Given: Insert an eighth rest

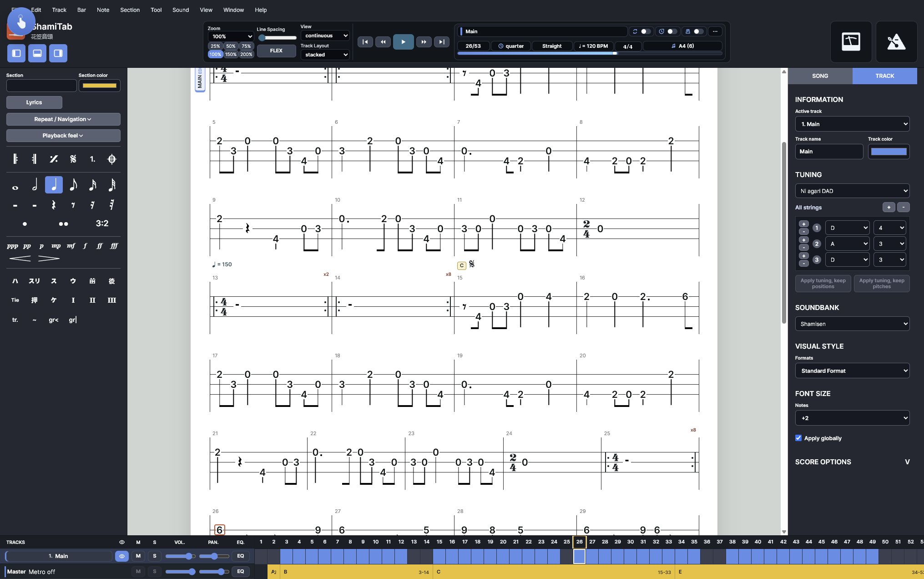Looking at the screenshot, I should click(73, 205).
